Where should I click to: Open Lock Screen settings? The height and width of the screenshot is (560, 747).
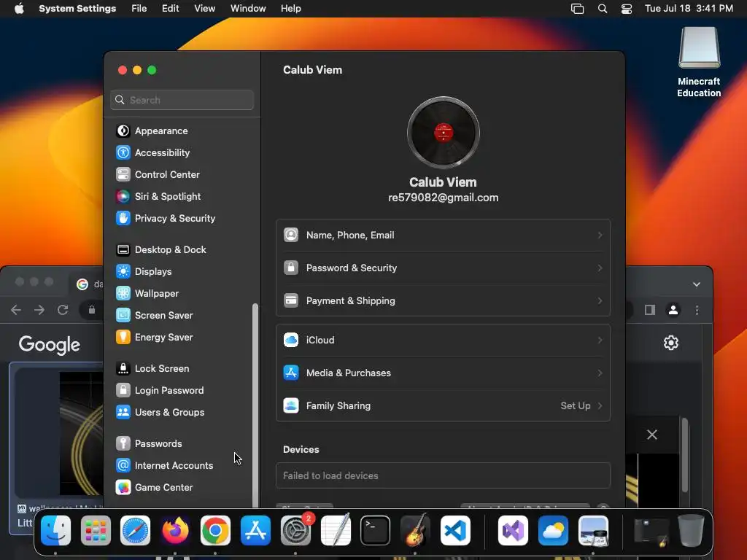tap(153, 369)
